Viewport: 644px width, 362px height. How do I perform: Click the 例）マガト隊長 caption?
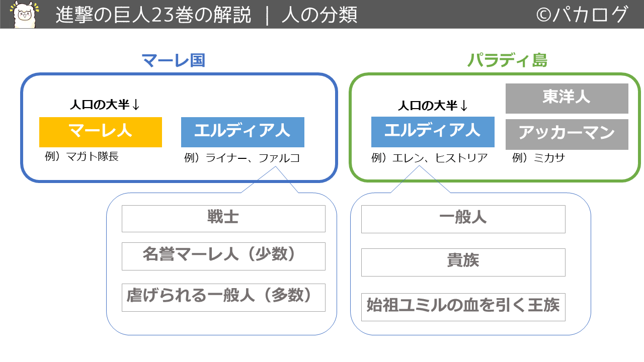[82, 156]
